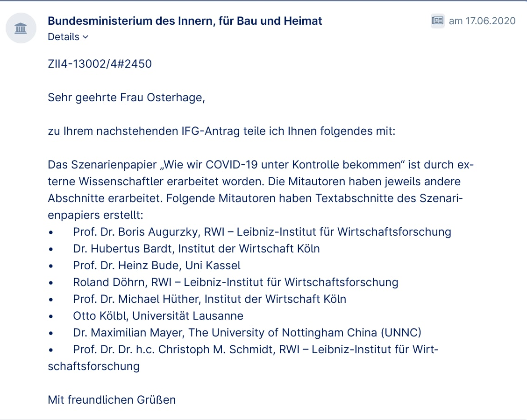Viewport: 527px width, 420px height.
Task: Click list entry Roland Döhrn
Action: click(x=235, y=282)
